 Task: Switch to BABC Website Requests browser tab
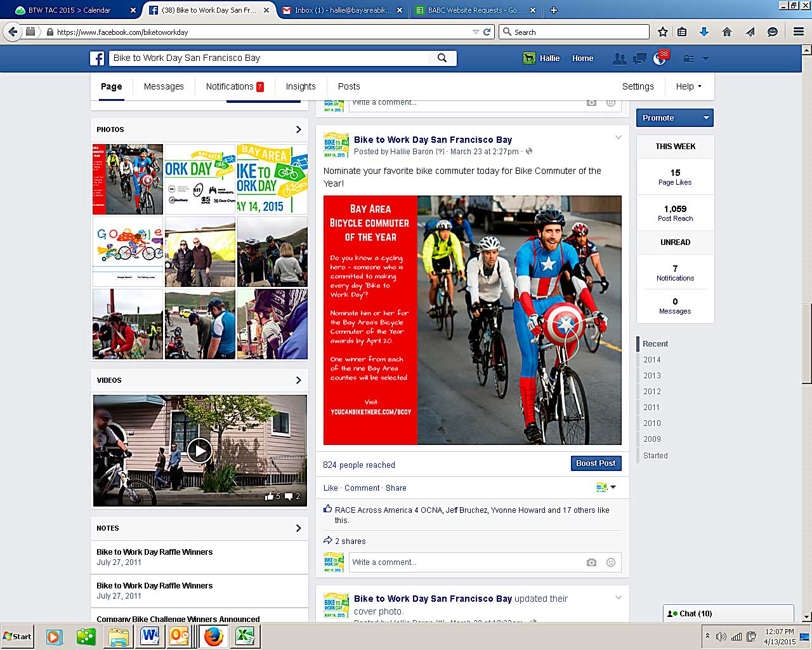tap(475, 10)
